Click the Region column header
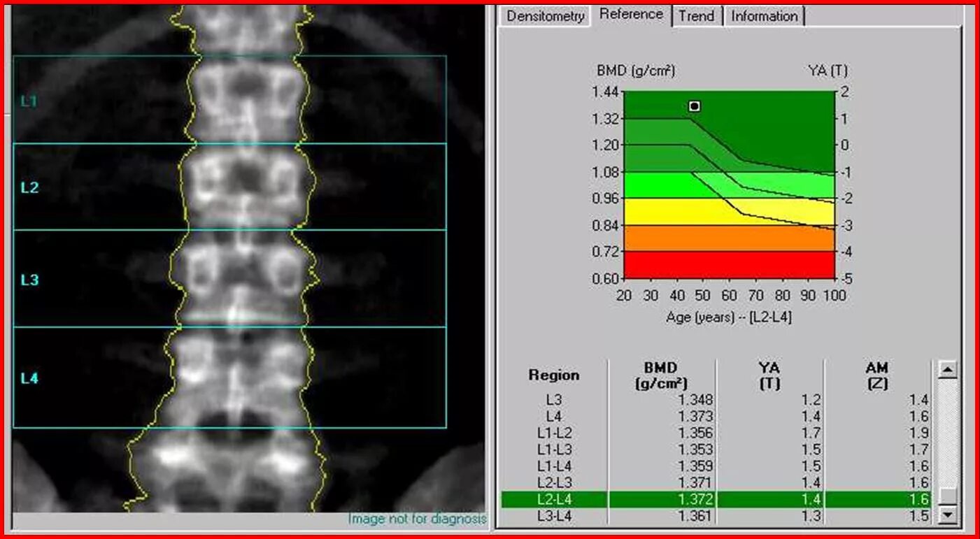Image resolution: width=980 pixels, height=539 pixels. 554,375
